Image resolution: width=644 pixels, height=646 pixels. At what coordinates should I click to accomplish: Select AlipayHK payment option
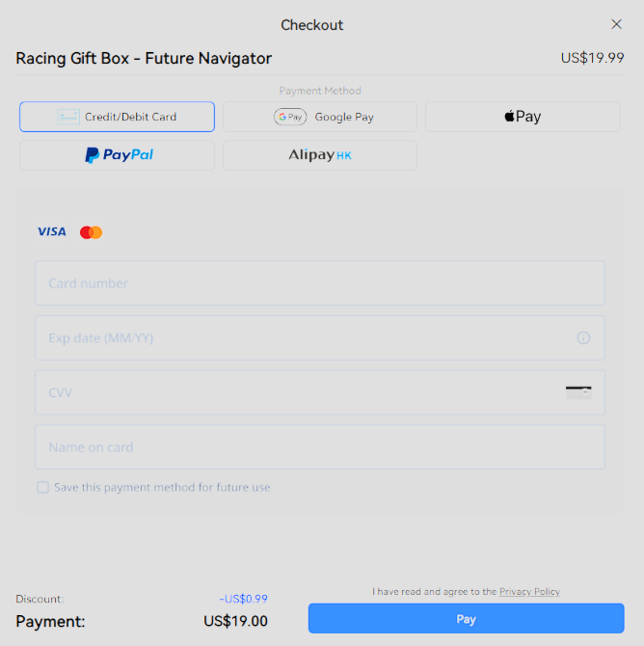(320, 155)
